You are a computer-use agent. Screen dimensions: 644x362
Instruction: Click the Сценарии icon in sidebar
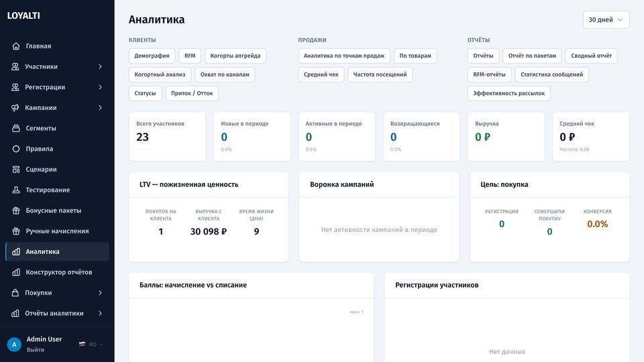15,169
